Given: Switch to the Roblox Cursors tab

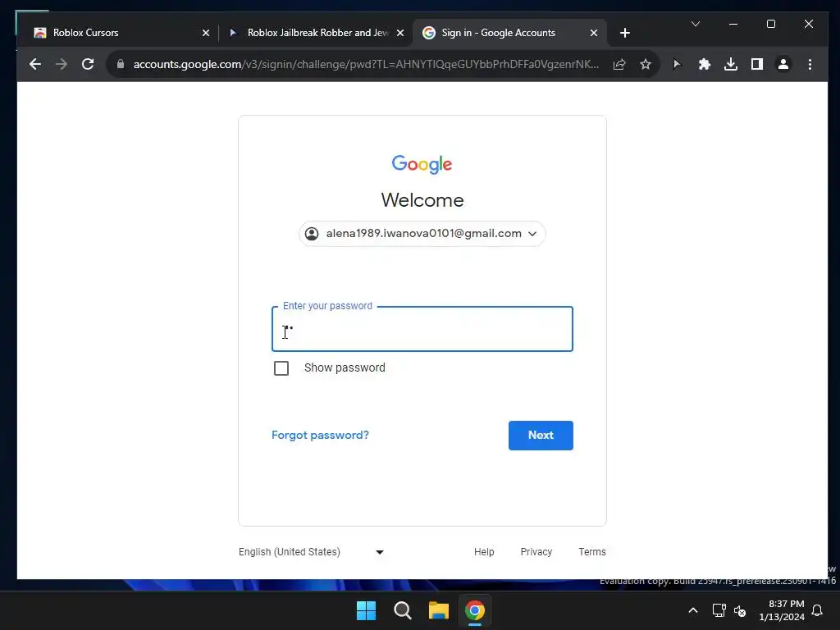Looking at the screenshot, I should pos(118,33).
